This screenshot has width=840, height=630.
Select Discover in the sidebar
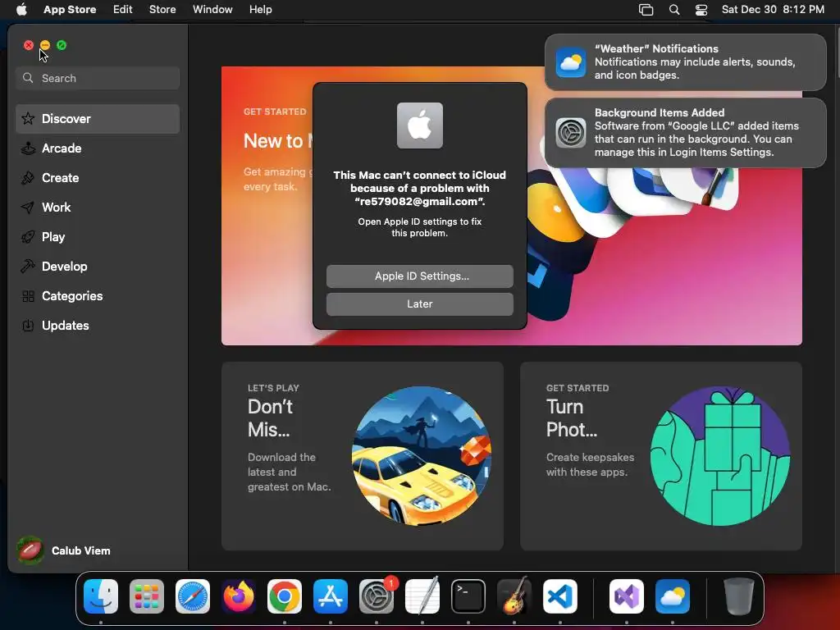pyautogui.click(x=98, y=119)
